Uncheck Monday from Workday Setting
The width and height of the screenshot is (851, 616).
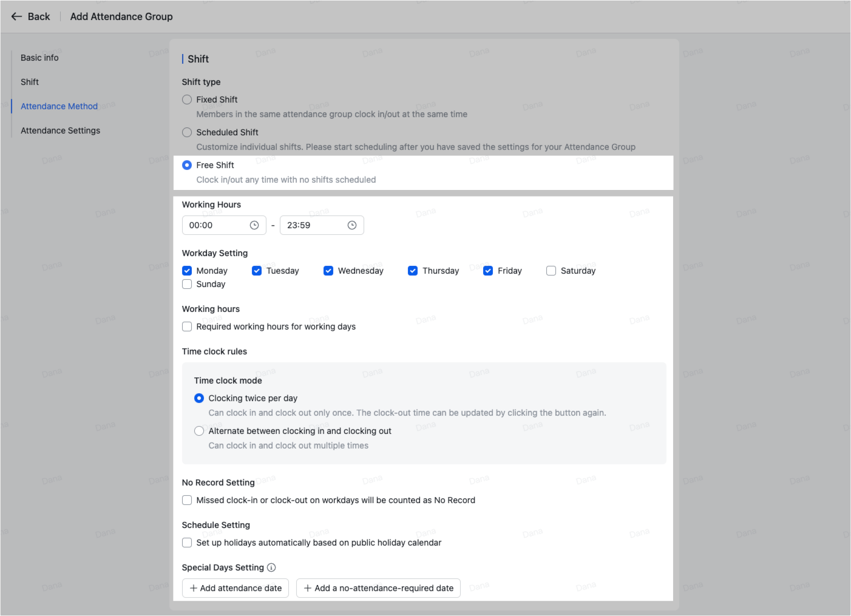(x=187, y=270)
